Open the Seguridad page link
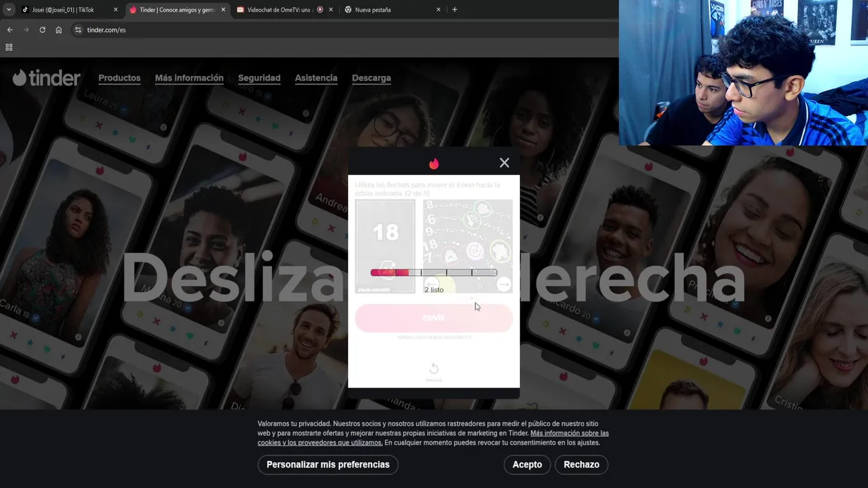Image resolution: width=868 pixels, height=488 pixels. coord(259,78)
